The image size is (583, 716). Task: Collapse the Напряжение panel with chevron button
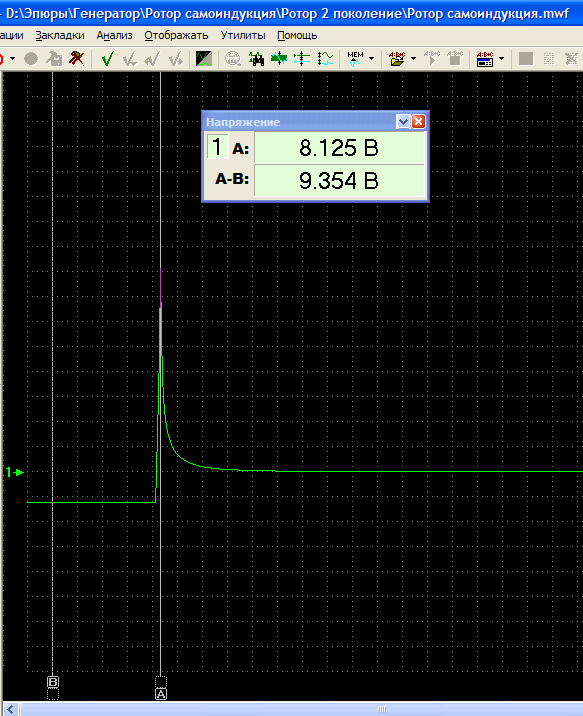[403, 121]
